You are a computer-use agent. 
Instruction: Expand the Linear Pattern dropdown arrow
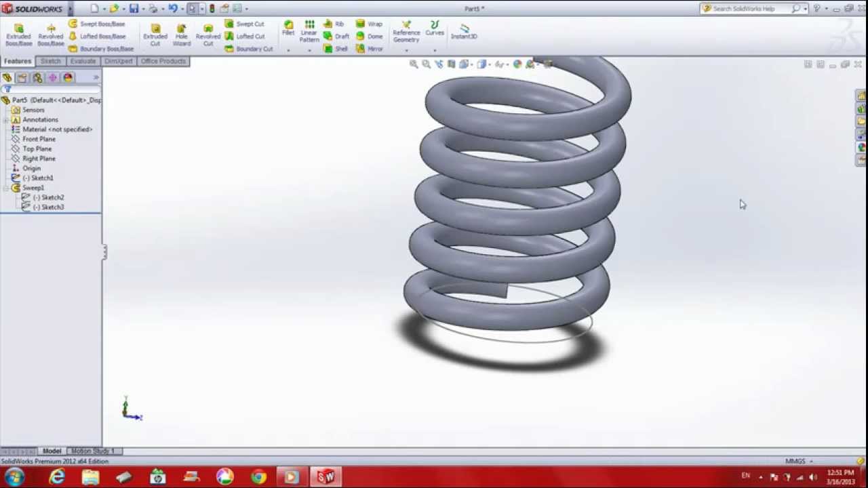tap(309, 49)
